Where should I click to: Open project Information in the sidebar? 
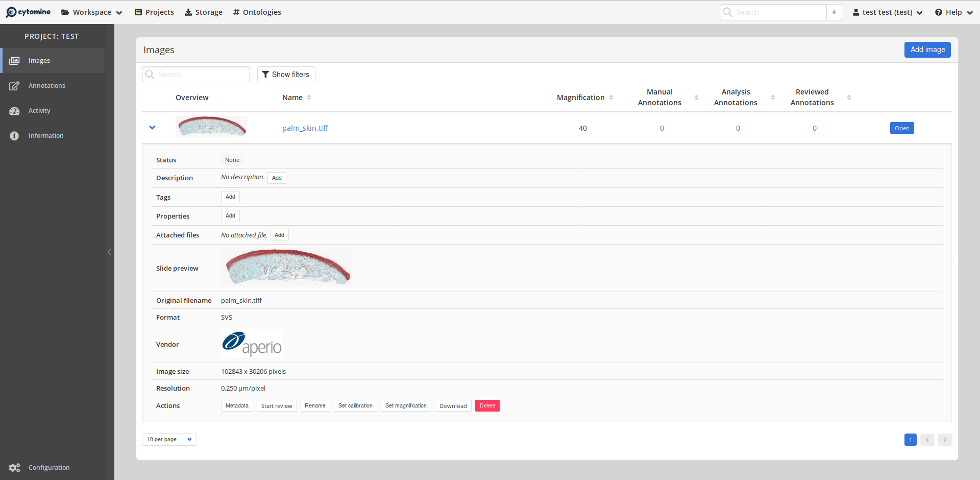(x=46, y=136)
